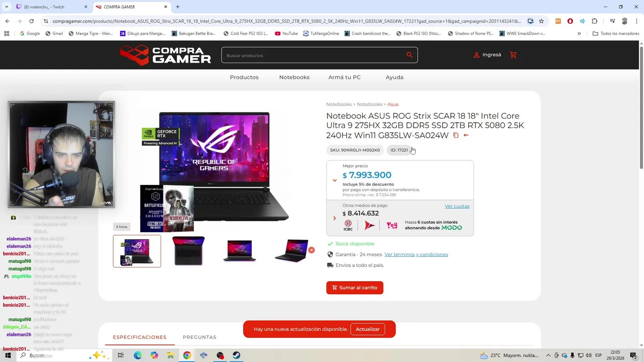The width and height of the screenshot is (644, 362).
Task: Bookmark this page with the star icon
Action: pyautogui.click(x=541, y=21)
